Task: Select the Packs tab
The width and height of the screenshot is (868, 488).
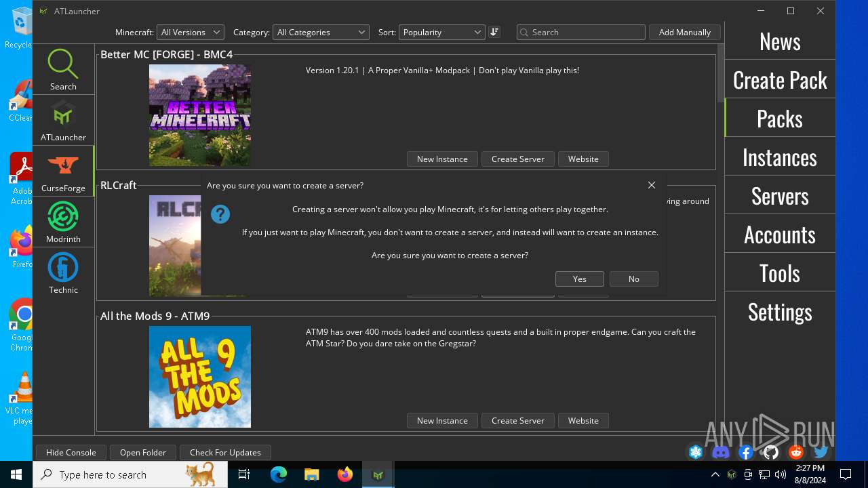Action: coord(780,119)
